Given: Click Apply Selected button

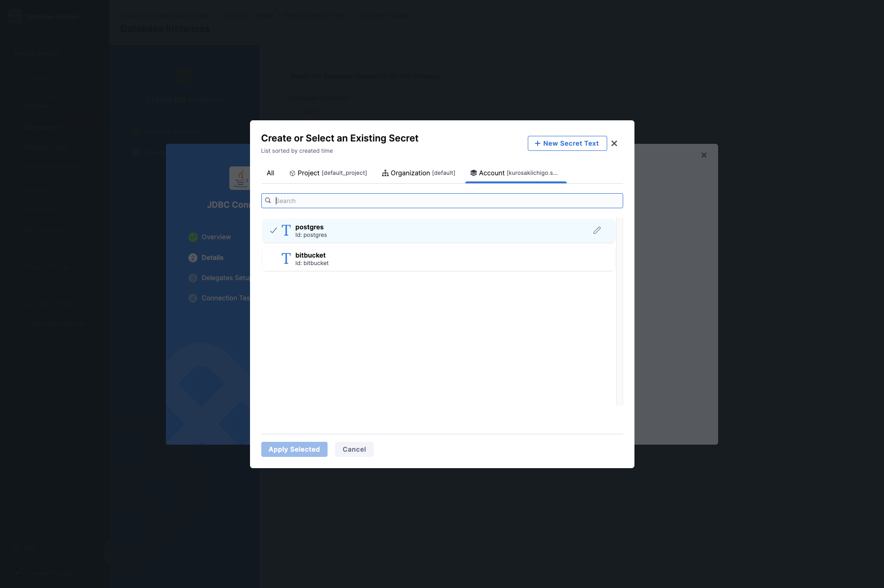Looking at the screenshot, I should (294, 449).
